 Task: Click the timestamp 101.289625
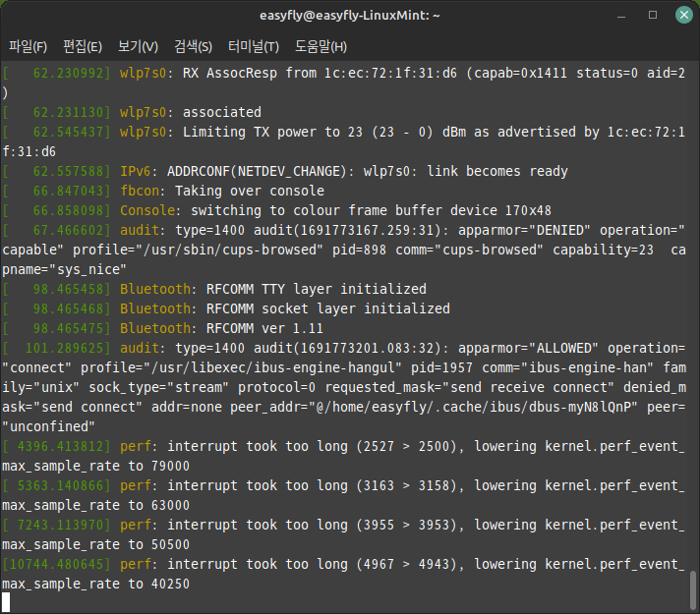pos(64,348)
